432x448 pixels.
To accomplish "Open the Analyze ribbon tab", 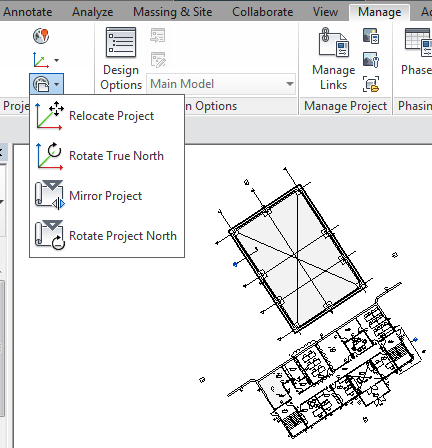I will 93,12.
